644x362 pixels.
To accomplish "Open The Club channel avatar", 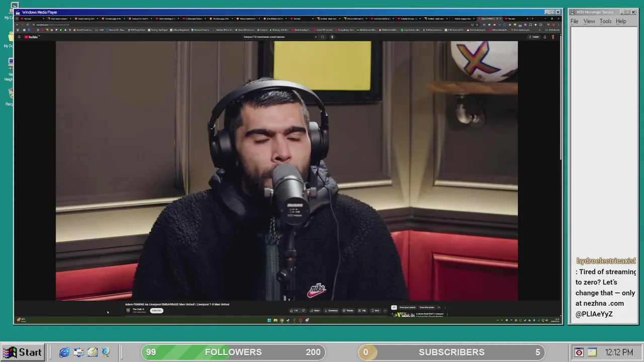I will tap(128, 310).
